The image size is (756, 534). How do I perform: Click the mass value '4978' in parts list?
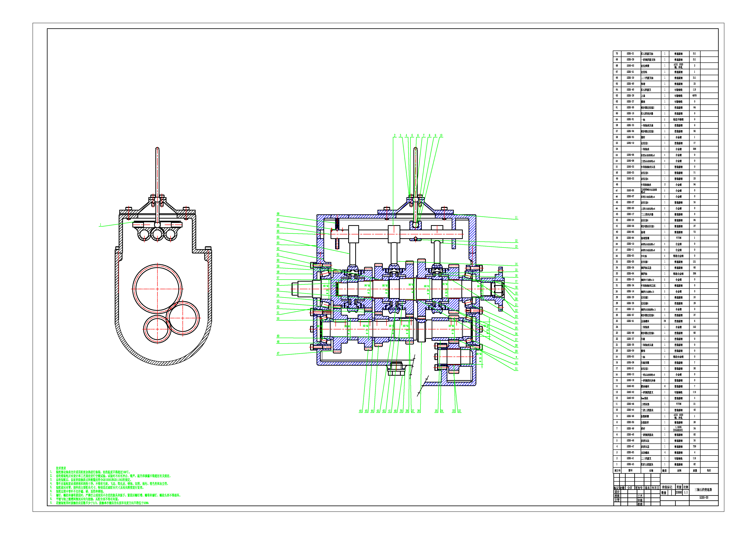pyautogui.click(x=694, y=95)
